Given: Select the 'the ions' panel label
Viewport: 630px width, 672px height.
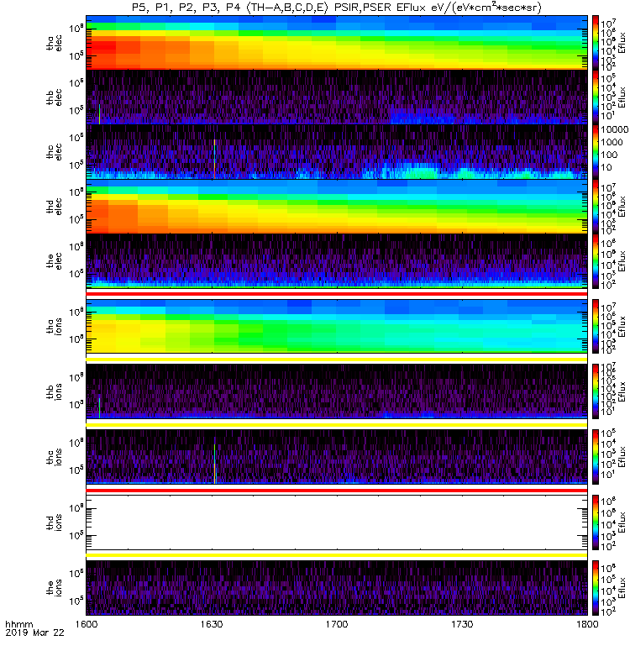Looking at the screenshot, I should click(55, 588).
